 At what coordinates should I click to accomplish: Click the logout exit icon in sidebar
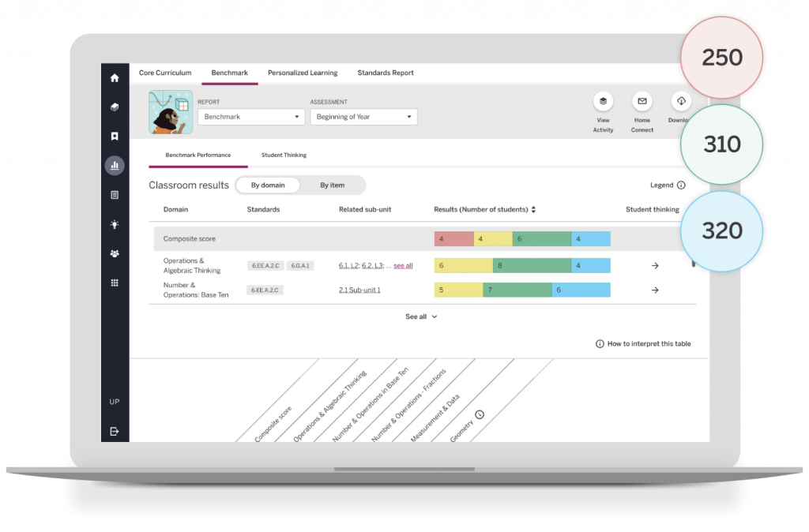pyautogui.click(x=115, y=431)
